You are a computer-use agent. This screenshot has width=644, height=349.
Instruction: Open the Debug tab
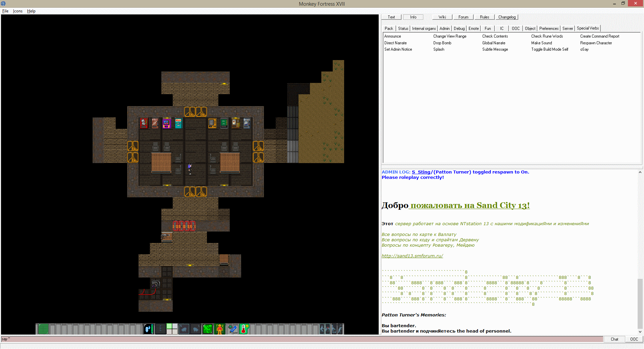point(459,29)
